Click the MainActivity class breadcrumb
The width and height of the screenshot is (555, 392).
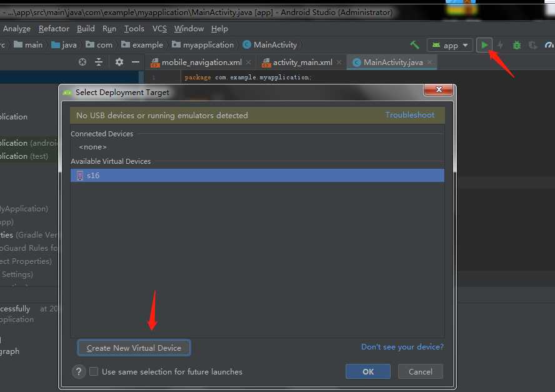tap(270, 45)
